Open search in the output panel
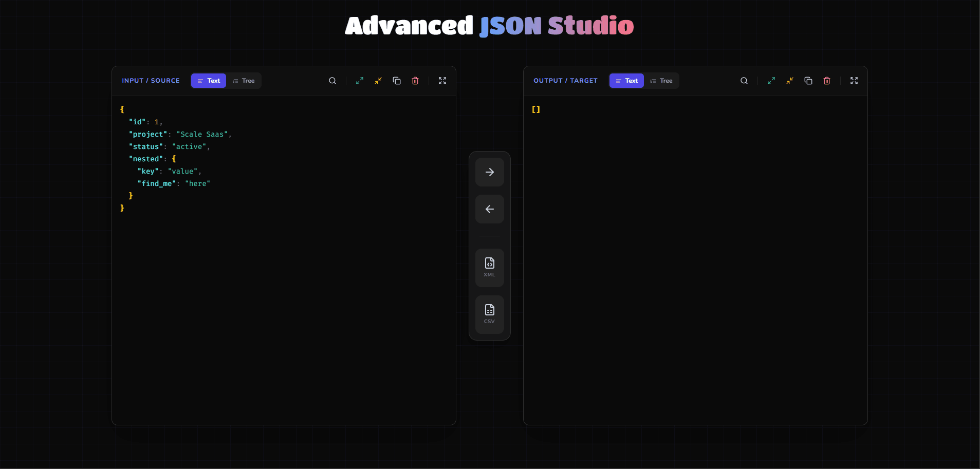Screen dimensions: 980x469 (x=744, y=81)
